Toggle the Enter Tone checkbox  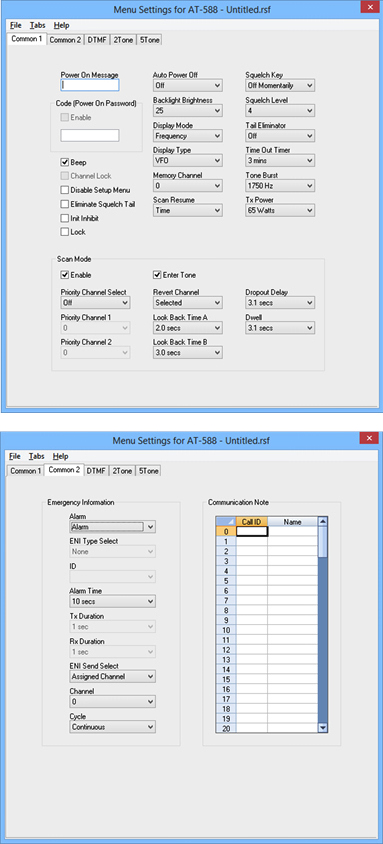(157, 275)
